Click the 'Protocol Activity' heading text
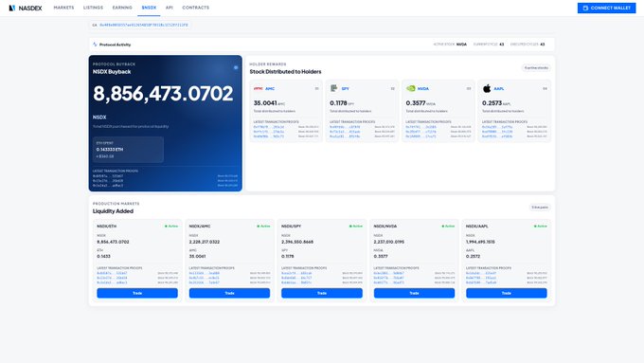Viewport: 644px width, 363px height. 115,45
